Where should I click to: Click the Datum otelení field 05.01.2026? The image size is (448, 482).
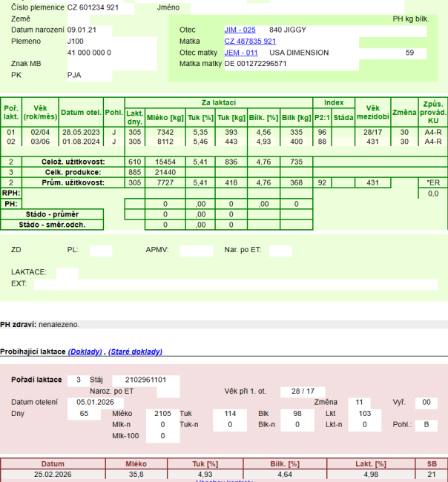point(98,402)
